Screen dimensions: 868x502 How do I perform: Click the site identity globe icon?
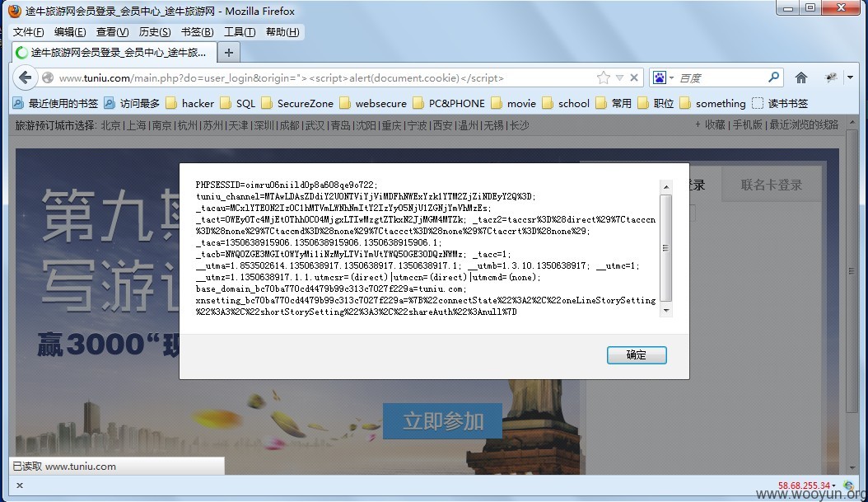click(x=48, y=77)
